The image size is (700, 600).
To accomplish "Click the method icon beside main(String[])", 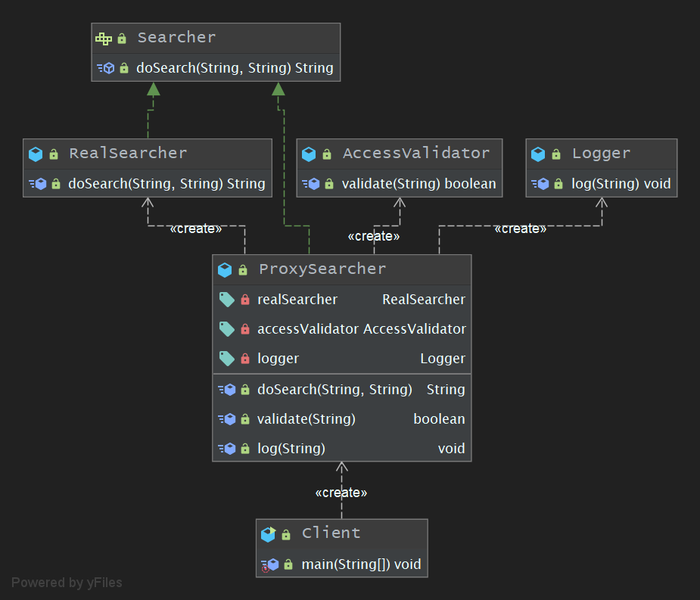I will pos(269,564).
